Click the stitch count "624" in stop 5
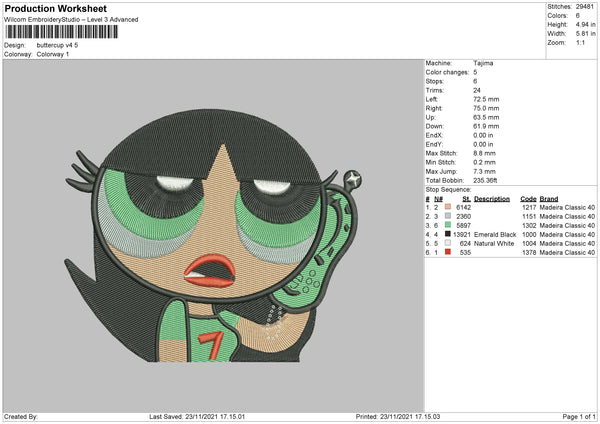 (465, 243)
